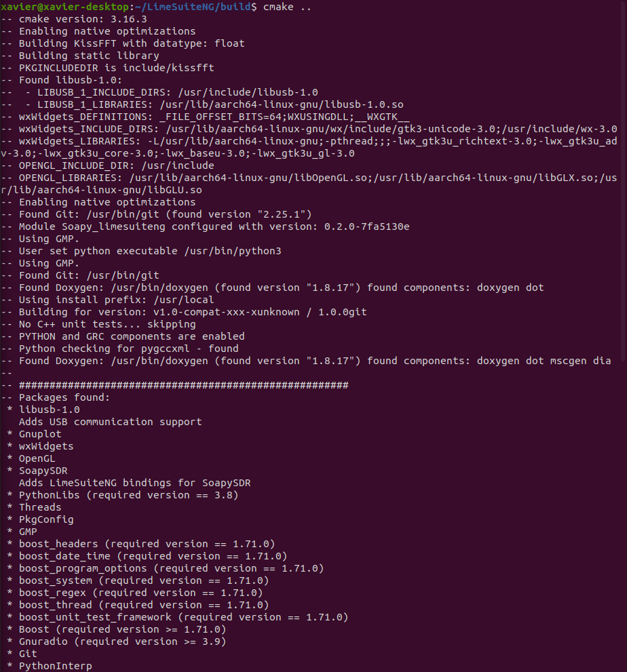
Task: Click 'PYTHON and GRC components are enabled'
Action: (132, 336)
